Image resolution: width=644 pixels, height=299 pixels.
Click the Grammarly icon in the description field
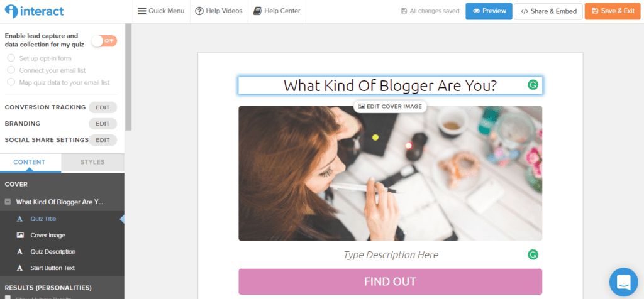533,254
